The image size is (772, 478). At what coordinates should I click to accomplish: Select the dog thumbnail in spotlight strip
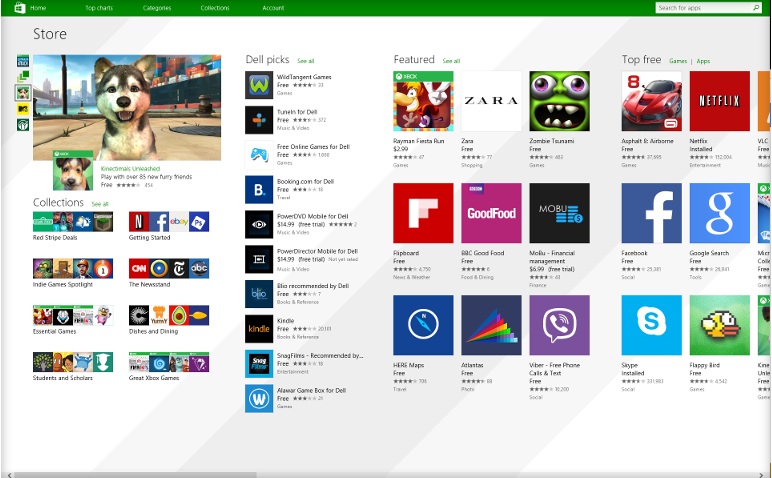pyautogui.click(x=23, y=93)
